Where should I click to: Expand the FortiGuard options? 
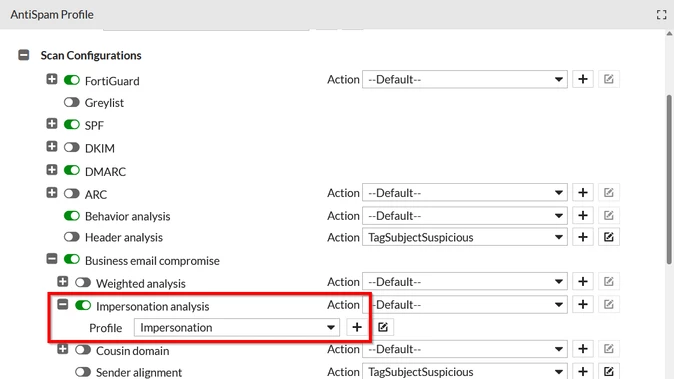click(52, 79)
